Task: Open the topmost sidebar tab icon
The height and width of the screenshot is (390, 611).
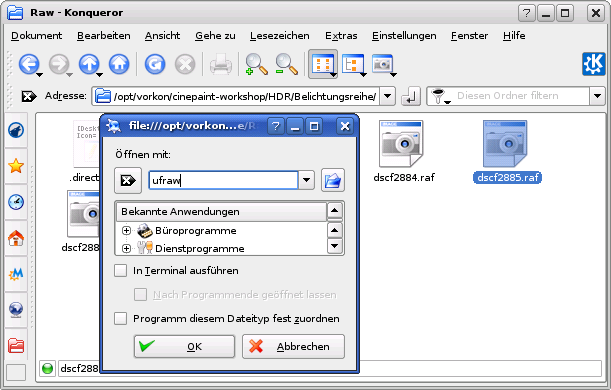Action: tap(16, 131)
